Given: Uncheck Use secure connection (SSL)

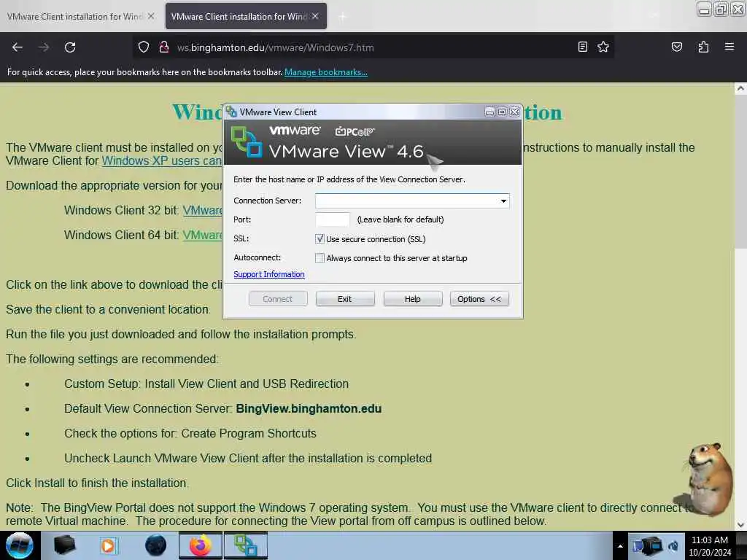Looking at the screenshot, I should pyautogui.click(x=320, y=239).
